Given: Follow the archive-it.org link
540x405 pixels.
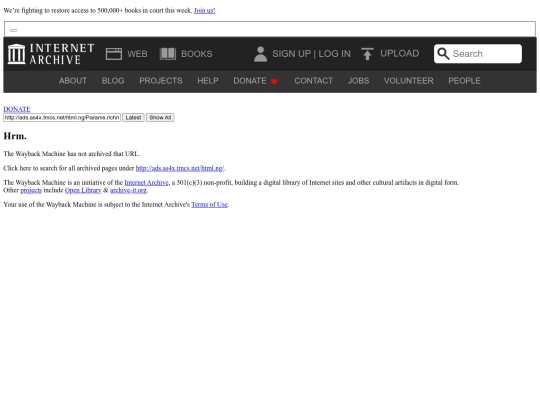Looking at the screenshot, I should point(128,190).
